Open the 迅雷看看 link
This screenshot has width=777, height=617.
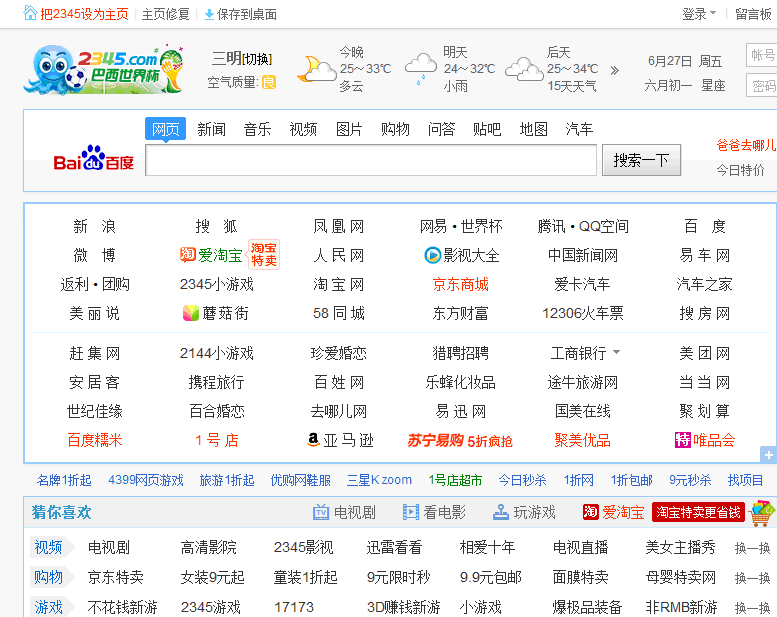[x=394, y=548]
